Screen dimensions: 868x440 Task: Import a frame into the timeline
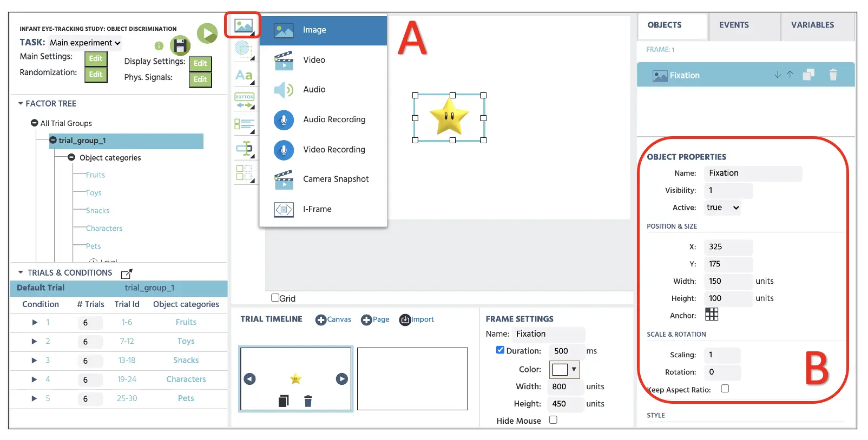pyautogui.click(x=417, y=319)
